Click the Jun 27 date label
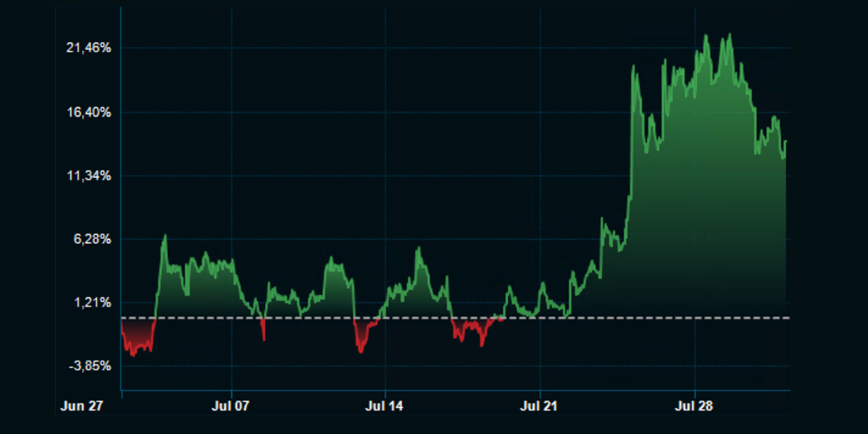 click(81, 406)
